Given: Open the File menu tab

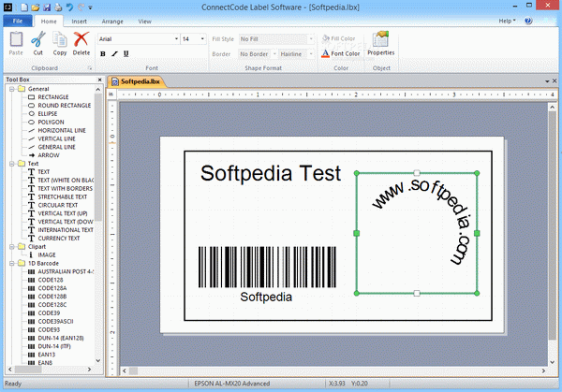Looking at the screenshot, I should tap(18, 22).
